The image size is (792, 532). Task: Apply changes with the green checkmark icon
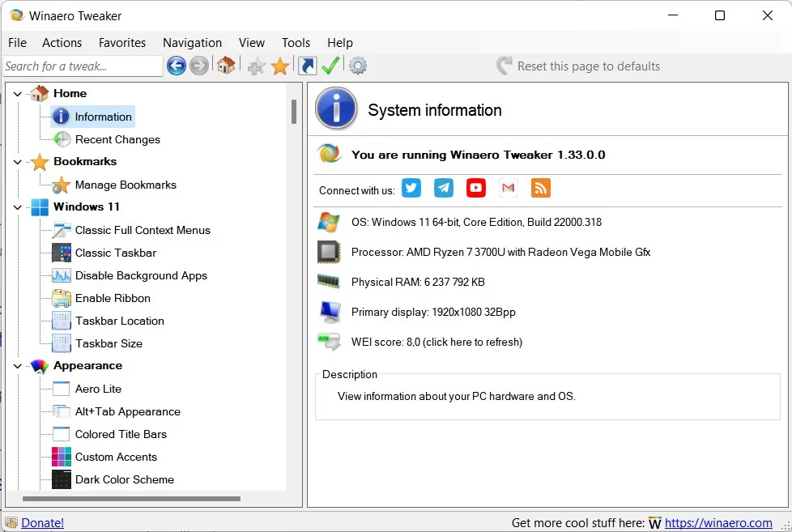click(x=330, y=66)
